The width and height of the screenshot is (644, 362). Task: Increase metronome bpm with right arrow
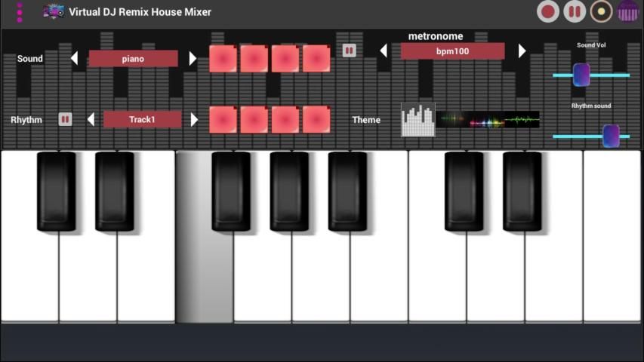tap(522, 51)
